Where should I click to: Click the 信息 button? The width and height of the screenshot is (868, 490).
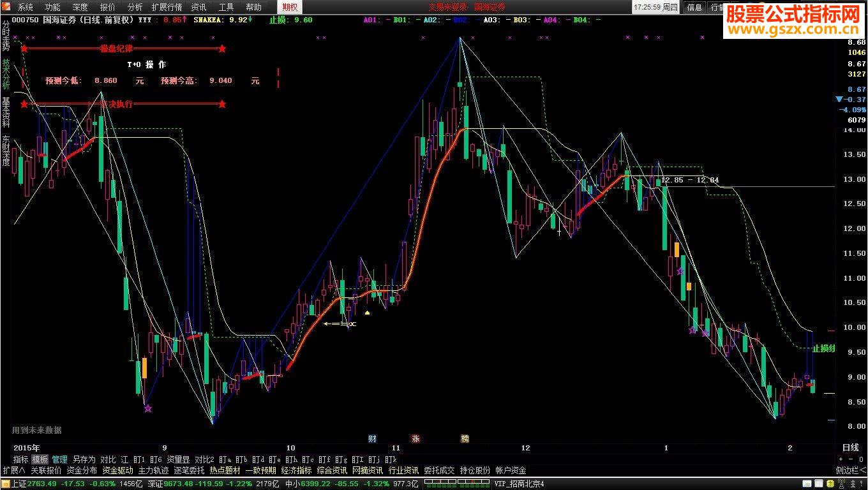pyautogui.click(x=694, y=7)
